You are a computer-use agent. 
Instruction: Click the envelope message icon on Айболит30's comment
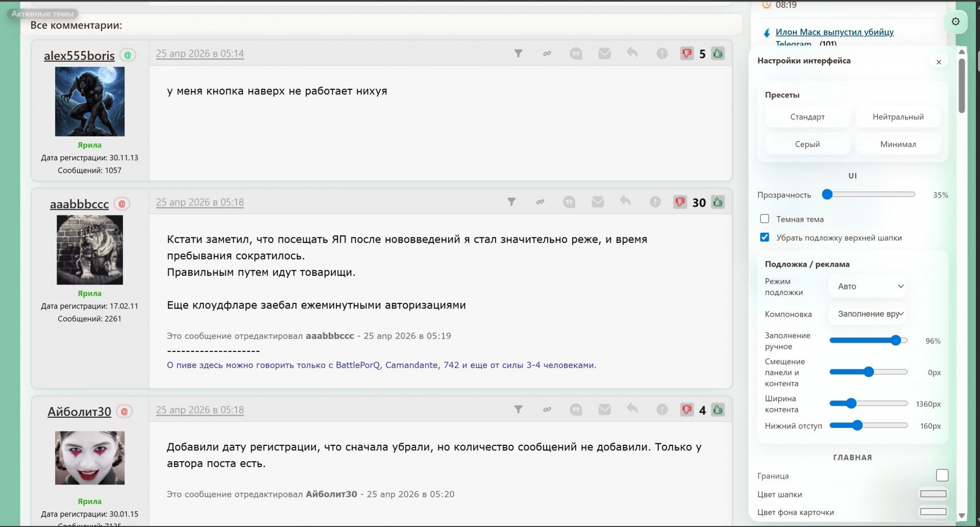coord(604,410)
